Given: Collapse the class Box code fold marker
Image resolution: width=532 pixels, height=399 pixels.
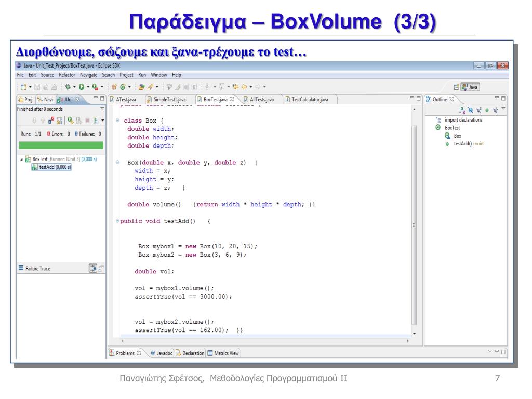Looking at the screenshot, I should (117, 120).
